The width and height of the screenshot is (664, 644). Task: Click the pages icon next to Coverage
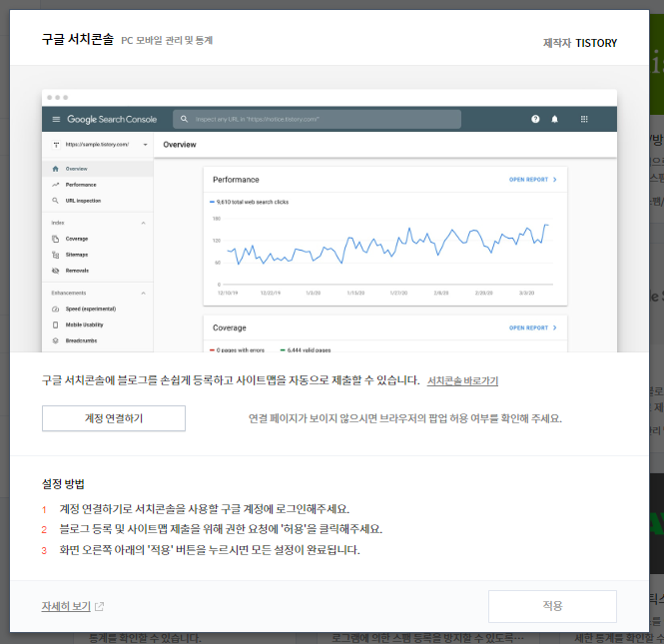[56, 239]
